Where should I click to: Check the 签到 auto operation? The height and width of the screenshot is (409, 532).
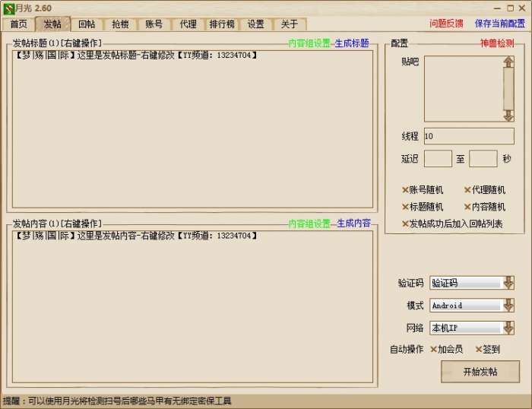pyautogui.click(x=488, y=349)
